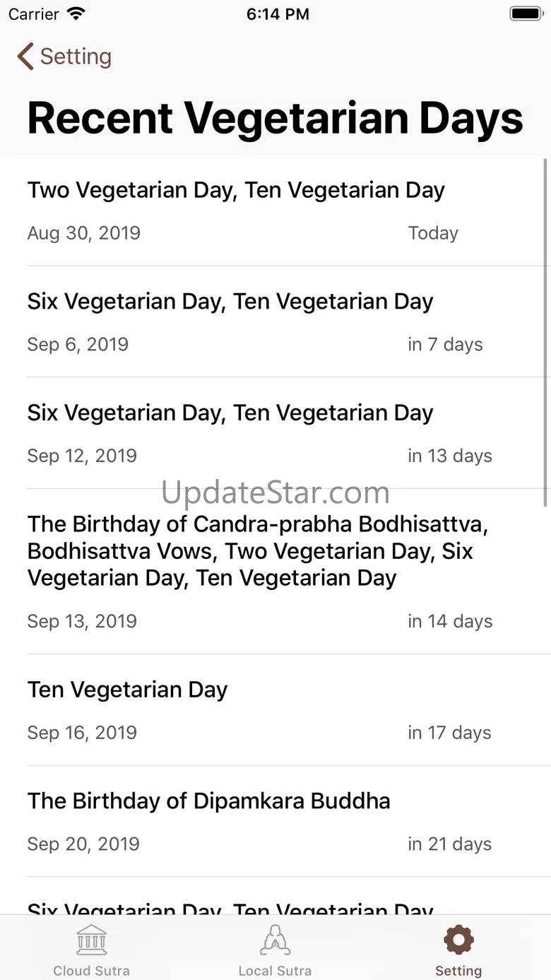Select The Birthday of Dipamkara Buddha
551x980 pixels.
pyautogui.click(x=275, y=821)
